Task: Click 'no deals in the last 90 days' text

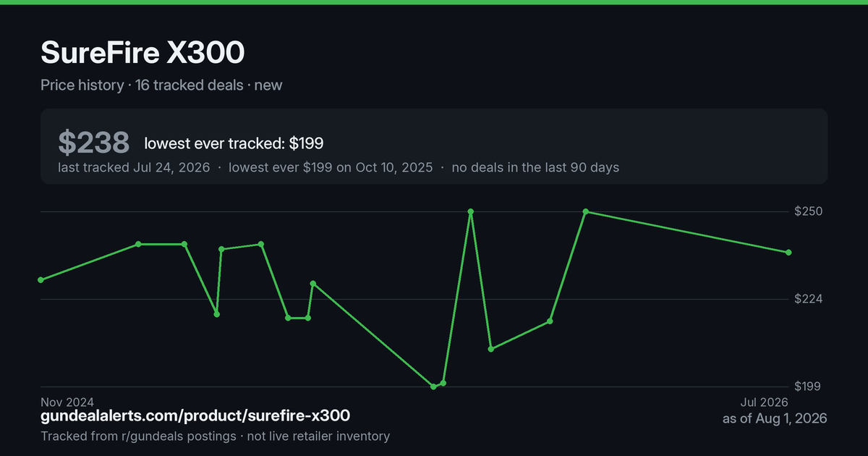Action: pyautogui.click(x=535, y=167)
